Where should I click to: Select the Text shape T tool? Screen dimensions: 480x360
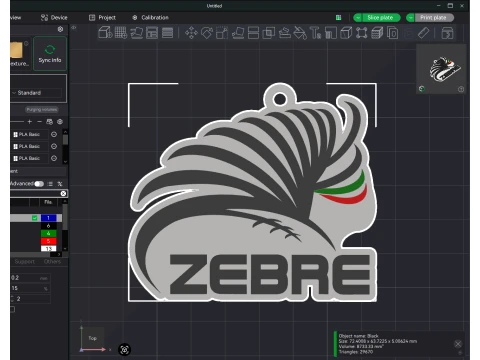[x=315, y=33]
